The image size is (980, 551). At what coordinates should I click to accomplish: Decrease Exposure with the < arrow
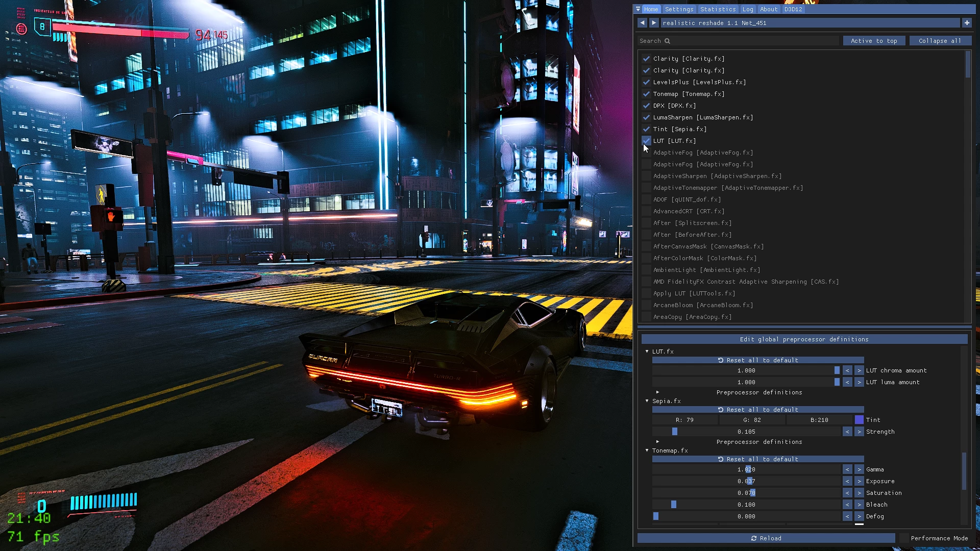tap(847, 481)
